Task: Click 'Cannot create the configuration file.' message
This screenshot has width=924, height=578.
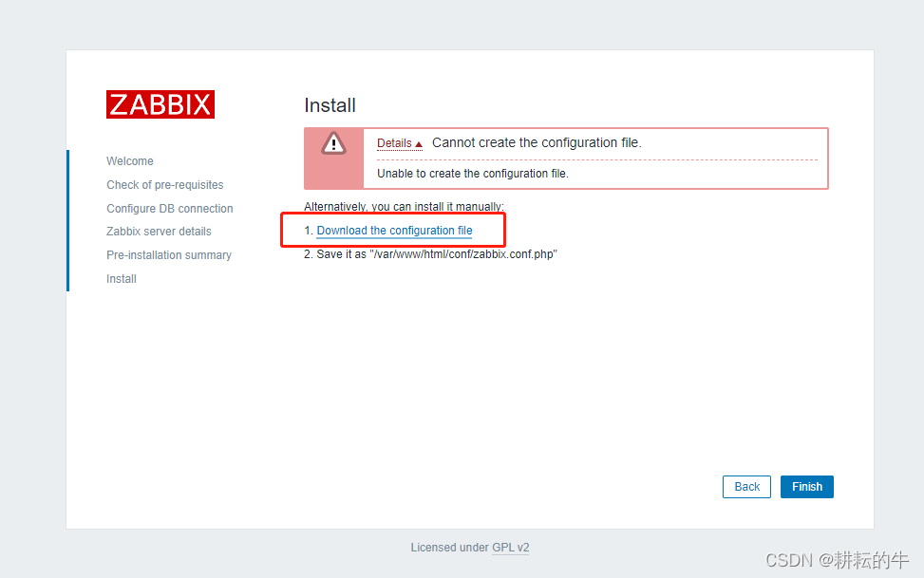Action: click(537, 142)
